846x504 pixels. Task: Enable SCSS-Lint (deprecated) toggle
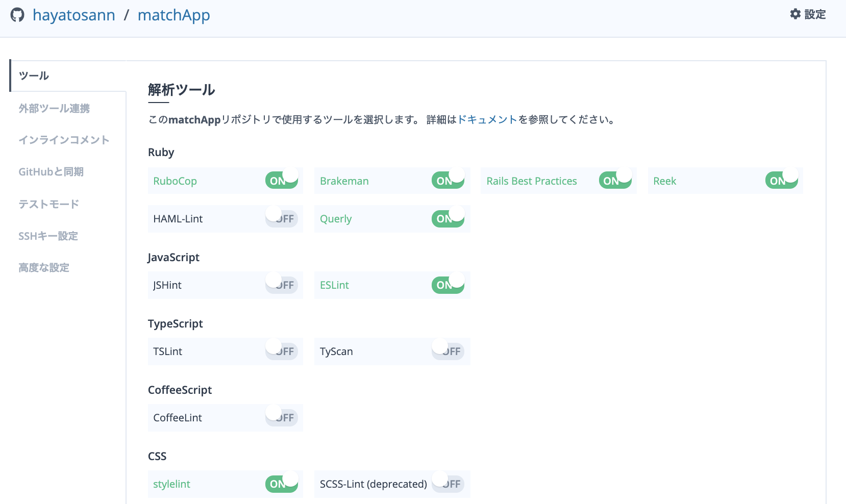(x=448, y=483)
